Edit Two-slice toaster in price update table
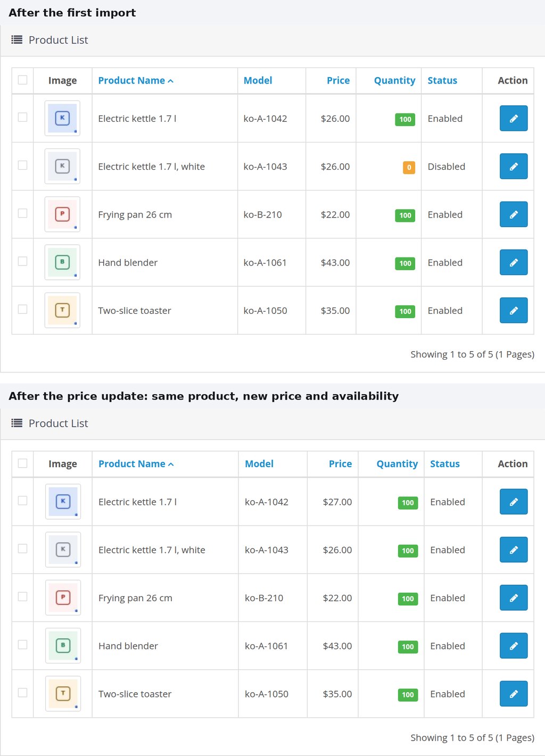Viewport: 545px width, 756px height. click(514, 693)
